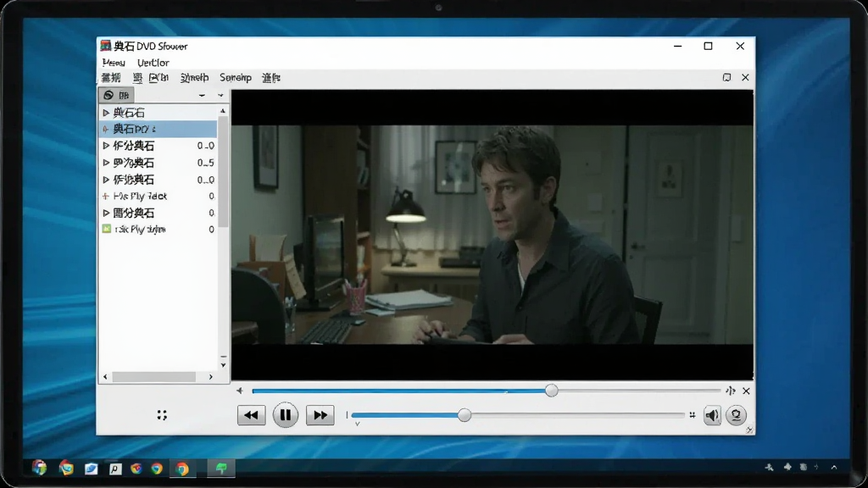Rewind the video
This screenshot has width=868, height=488.
(251, 415)
